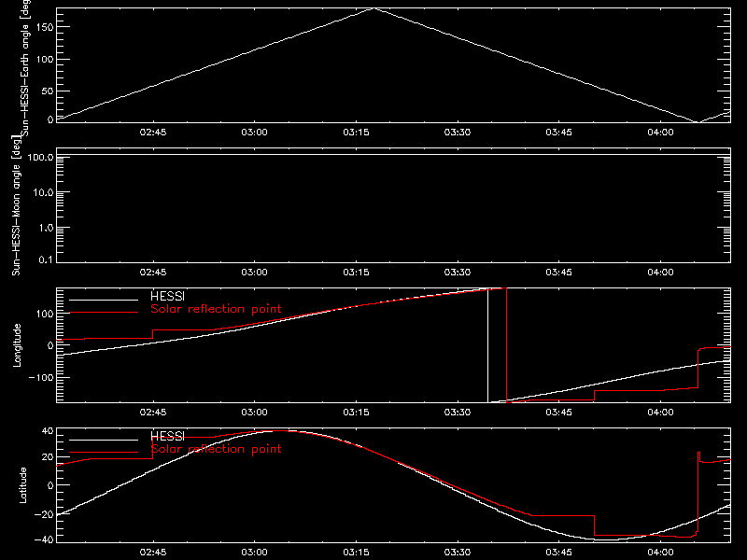Screen dimensions: 747x560
Task: Click the Longitude y-axis label
Action: click(x=17, y=345)
